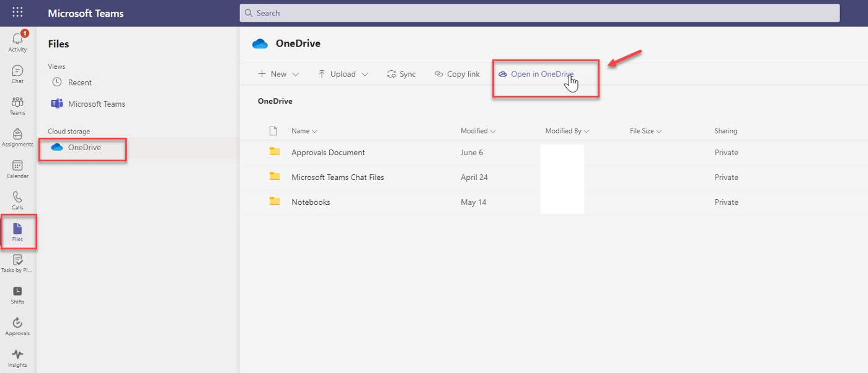Open Teams in the left rail
The height and width of the screenshot is (373, 868).
click(x=17, y=106)
